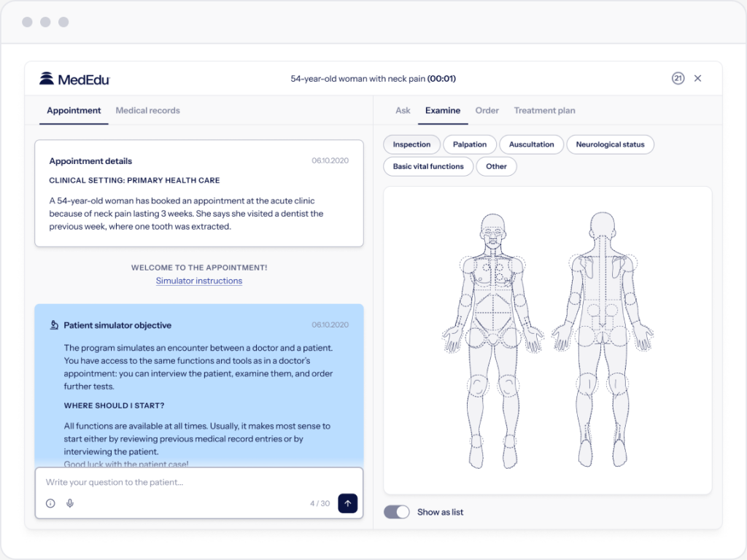The image size is (747, 560).
Task: Open the Medical records tab
Action: click(147, 111)
